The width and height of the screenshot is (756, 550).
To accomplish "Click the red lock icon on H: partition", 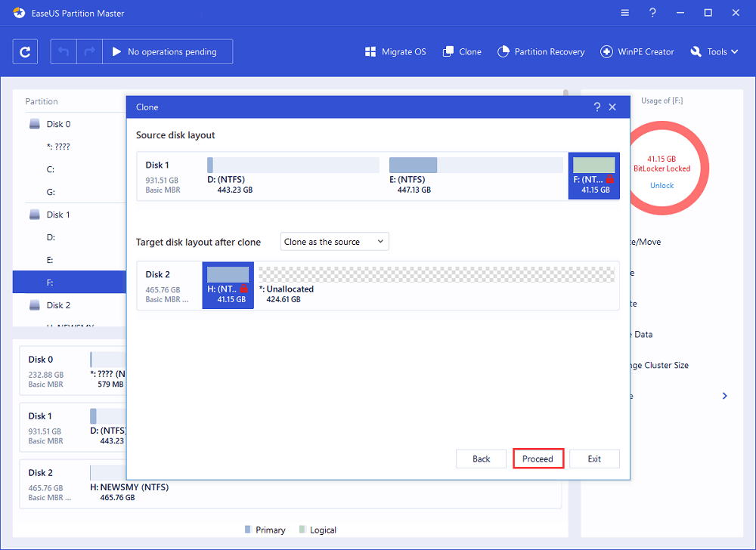I will [243, 289].
